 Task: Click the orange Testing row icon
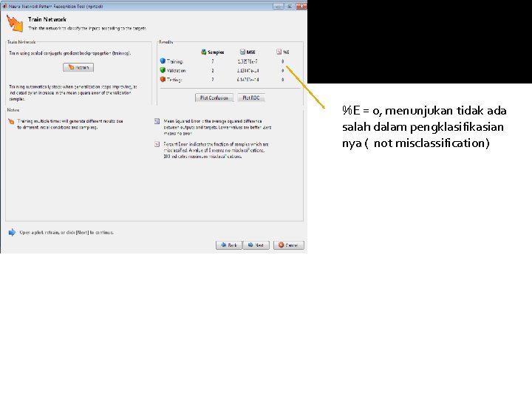[163, 79]
